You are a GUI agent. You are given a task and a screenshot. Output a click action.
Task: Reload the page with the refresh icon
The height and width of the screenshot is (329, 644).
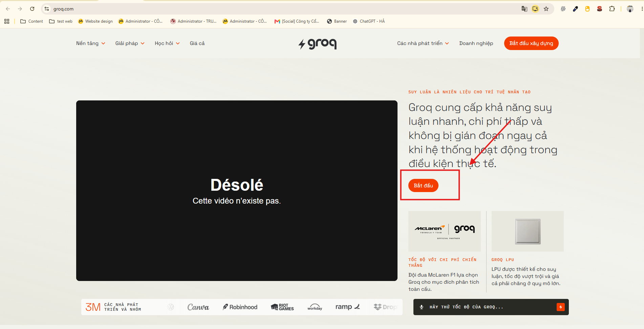(32, 9)
